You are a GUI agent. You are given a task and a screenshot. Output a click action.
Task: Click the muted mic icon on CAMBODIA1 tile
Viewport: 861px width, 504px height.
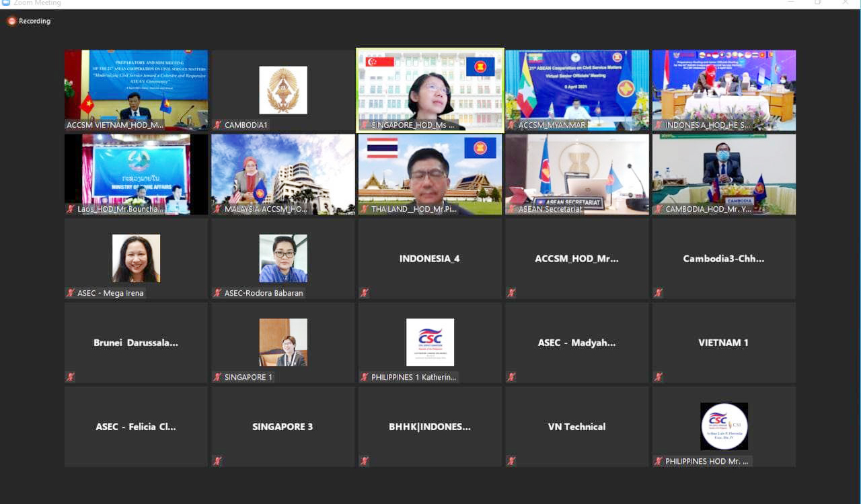pos(217,125)
